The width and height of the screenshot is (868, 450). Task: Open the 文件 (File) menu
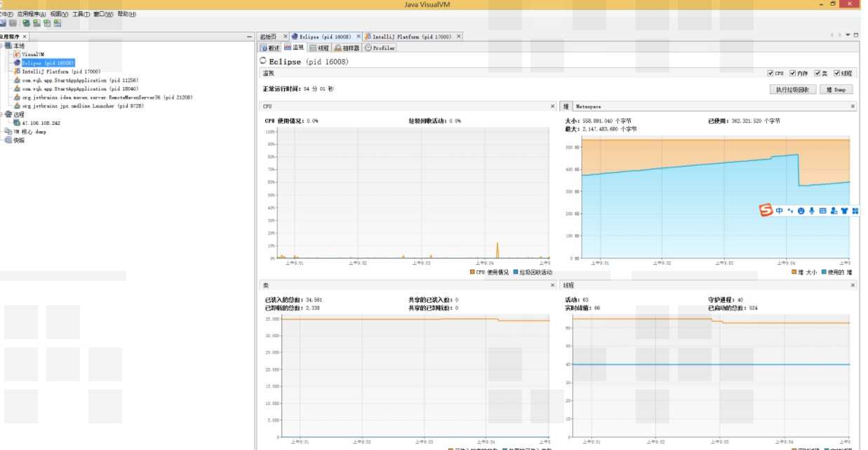pos(6,14)
